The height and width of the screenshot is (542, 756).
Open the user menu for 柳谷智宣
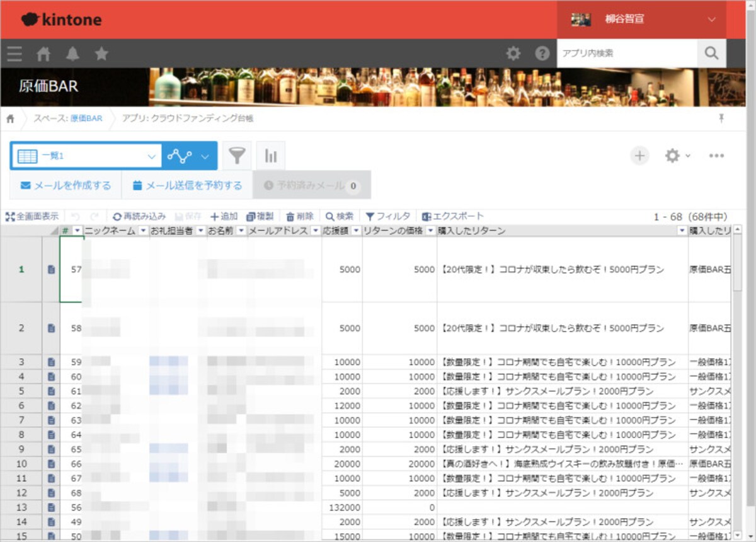641,20
